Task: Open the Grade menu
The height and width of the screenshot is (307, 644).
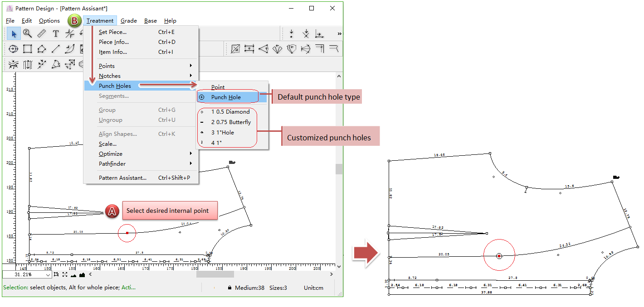Action: coord(129,21)
